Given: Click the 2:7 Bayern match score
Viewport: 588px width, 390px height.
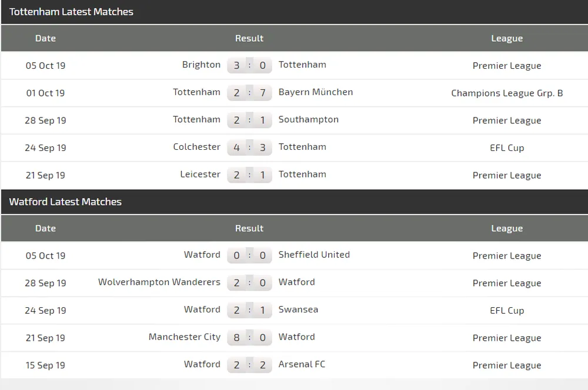Looking at the screenshot, I should [249, 93].
